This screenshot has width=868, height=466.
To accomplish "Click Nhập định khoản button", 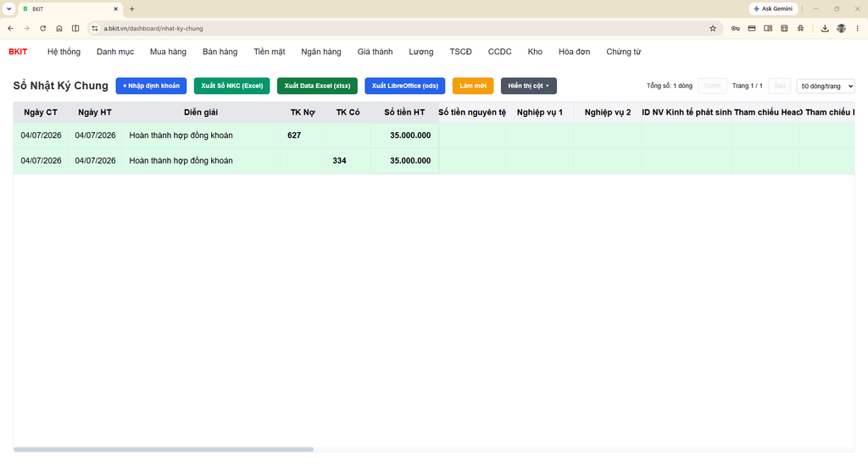I will 151,86.
